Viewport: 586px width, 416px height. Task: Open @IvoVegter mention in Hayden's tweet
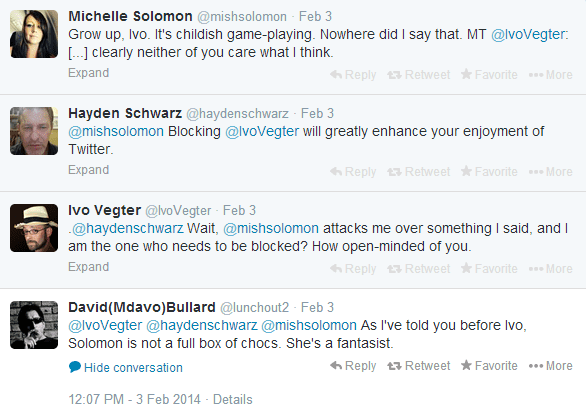(262, 132)
